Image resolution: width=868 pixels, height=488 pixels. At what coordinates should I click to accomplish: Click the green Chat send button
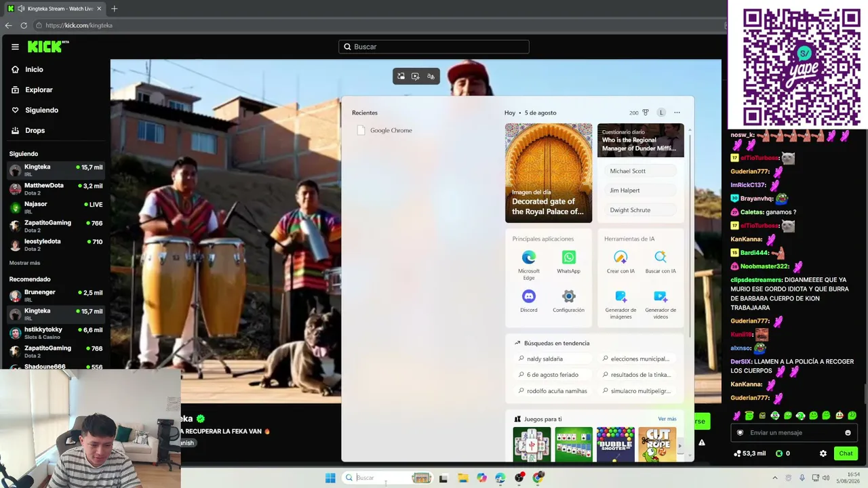pyautogui.click(x=846, y=453)
